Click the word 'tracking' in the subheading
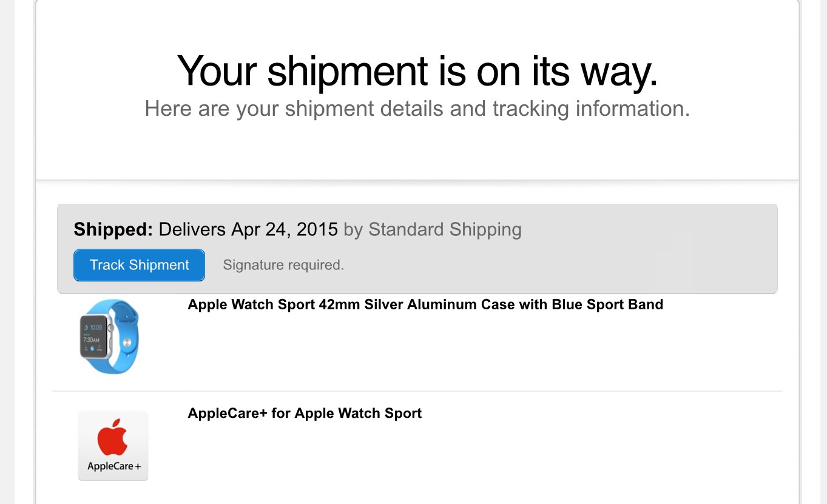Screen dimensions: 827x504 pyautogui.click(x=531, y=109)
